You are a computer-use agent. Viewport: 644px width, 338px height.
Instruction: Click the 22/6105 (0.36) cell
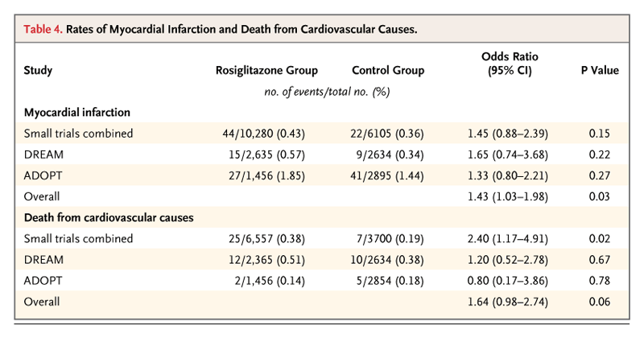click(389, 133)
